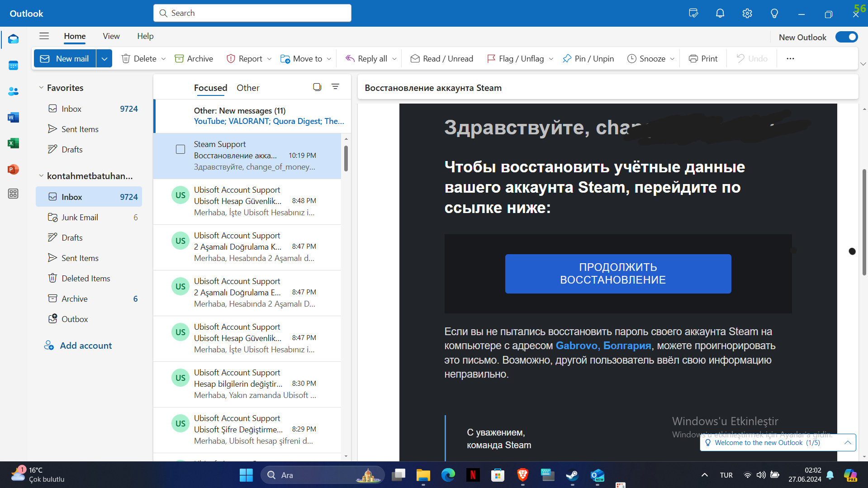Click the message list scrollbar thumb
This screenshot has height=488, width=868.
pos(346,158)
